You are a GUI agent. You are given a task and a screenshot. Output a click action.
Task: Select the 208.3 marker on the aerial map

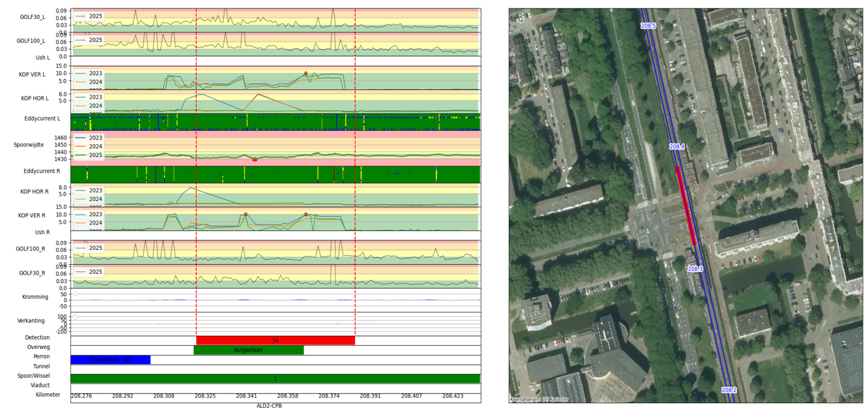pos(695,269)
